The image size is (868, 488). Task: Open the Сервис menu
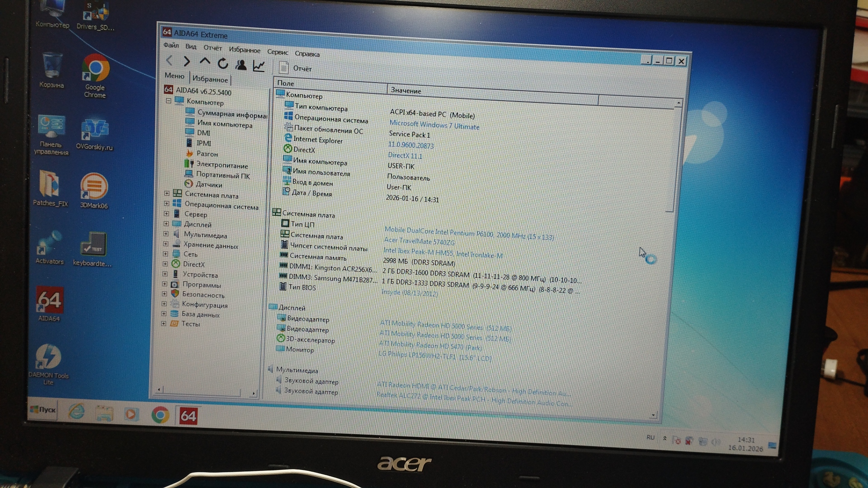click(x=277, y=52)
